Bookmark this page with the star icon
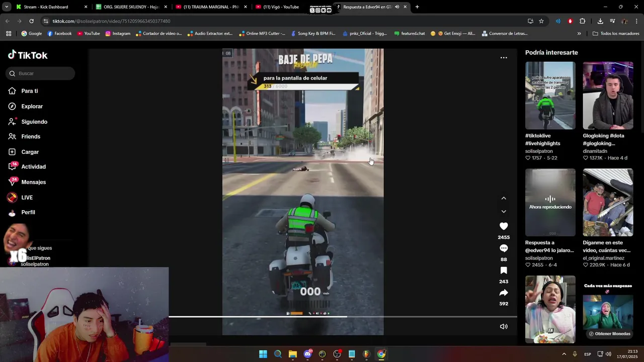This screenshot has width=644, height=362. click(541, 21)
